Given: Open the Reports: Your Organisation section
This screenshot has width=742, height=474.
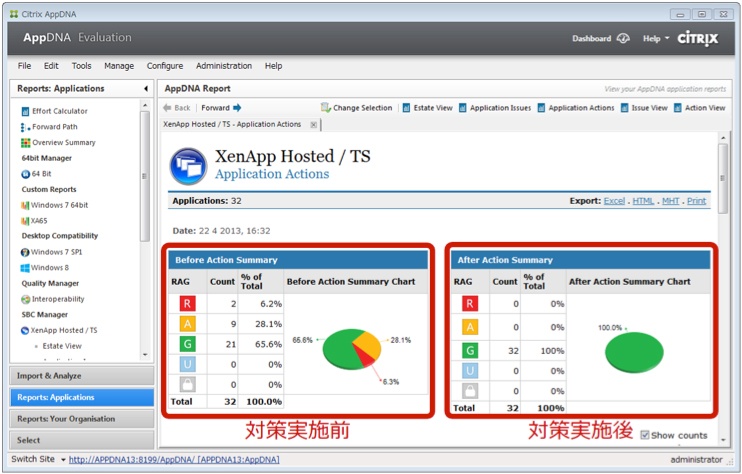Looking at the screenshot, I should [x=82, y=419].
